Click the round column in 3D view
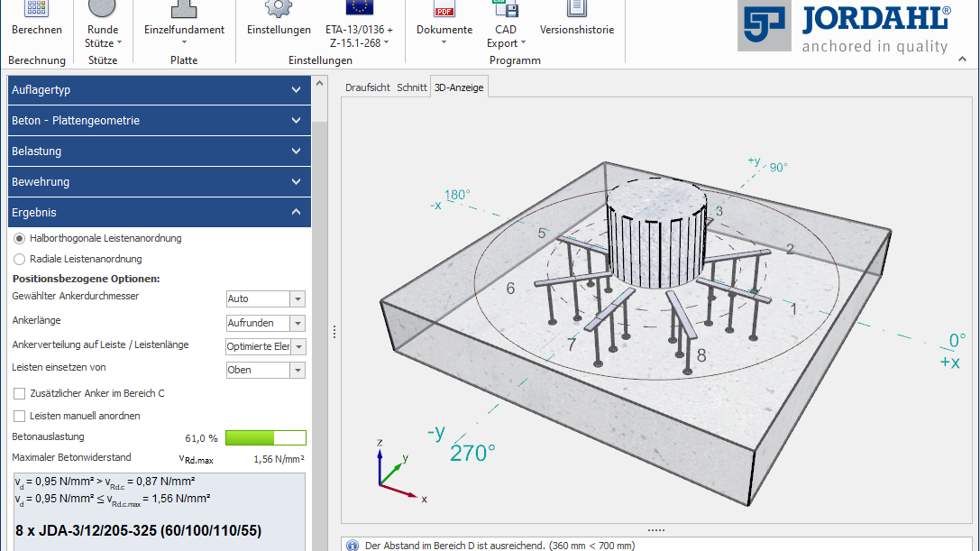This screenshot has height=551, width=980. (656, 233)
